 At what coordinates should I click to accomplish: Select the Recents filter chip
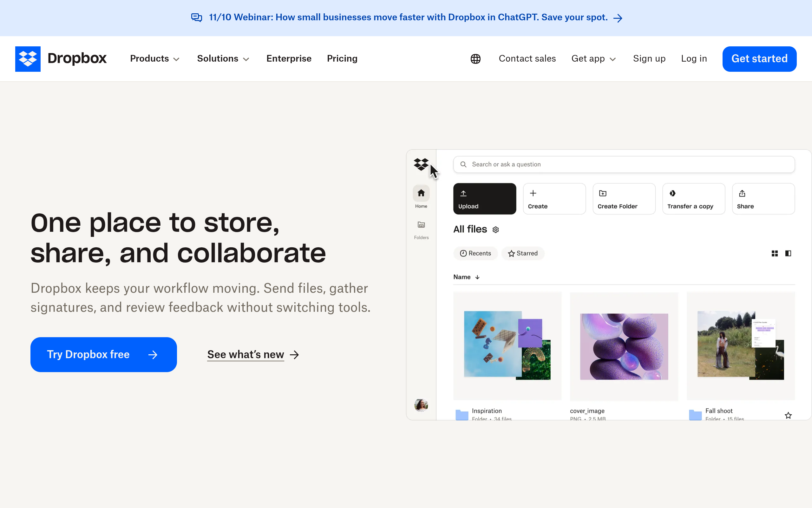pos(475,253)
